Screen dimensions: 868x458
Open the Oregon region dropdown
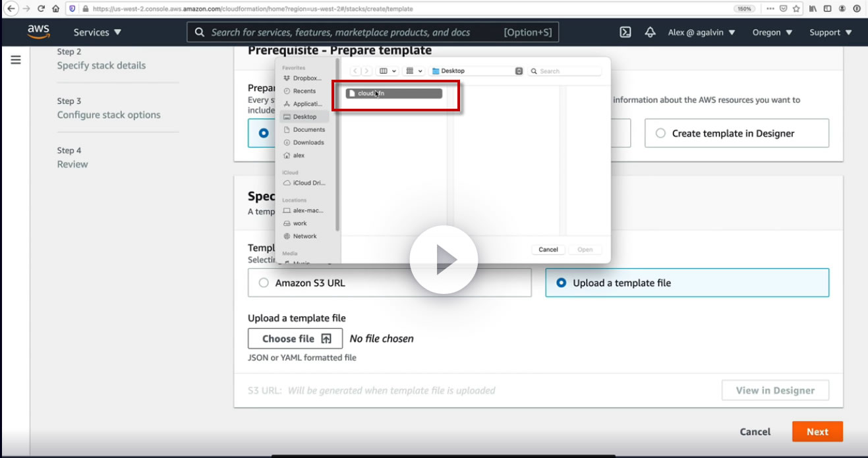pyautogui.click(x=772, y=32)
